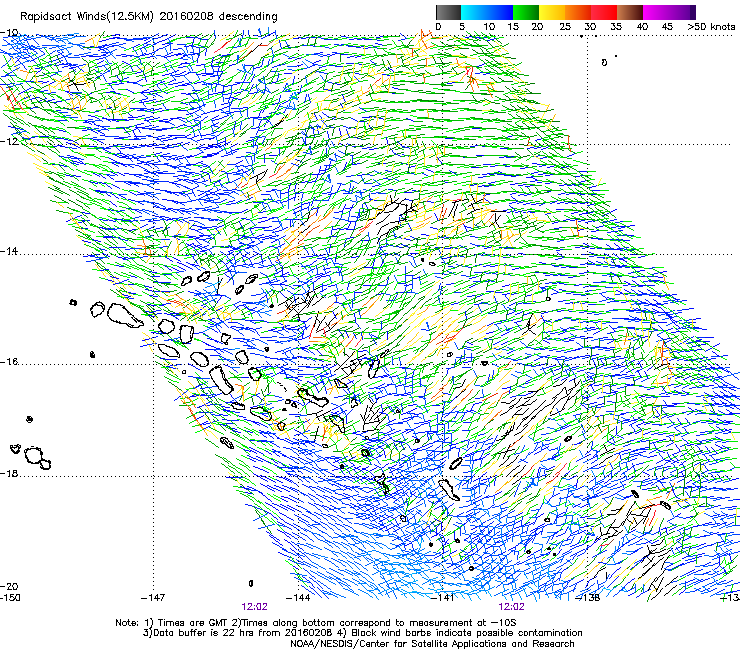Click the cyan-to-blue 5–15 knots legend segment
The height and width of the screenshot is (650, 740).
coord(487,12)
